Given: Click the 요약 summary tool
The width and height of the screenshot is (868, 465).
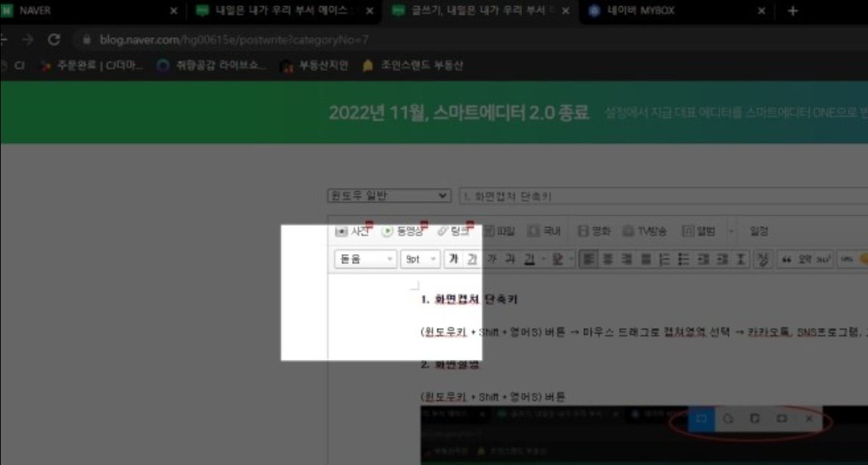Looking at the screenshot, I should 804,259.
